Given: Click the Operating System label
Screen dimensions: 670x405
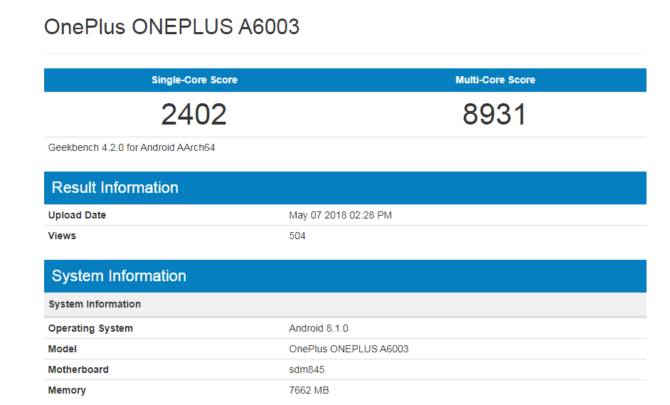Looking at the screenshot, I should click(91, 329).
